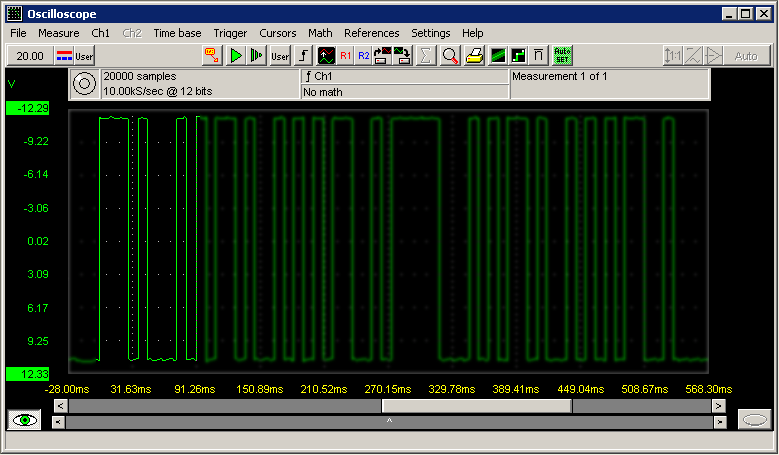
Task: Open the References menu
Action: pyautogui.click(x=372, y=33)
